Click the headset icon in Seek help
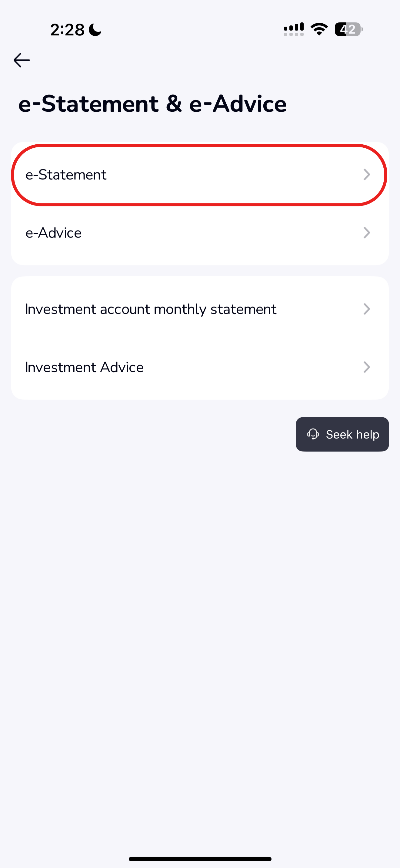This screenshot has width=400, height=868. click(x=313, y=434)
